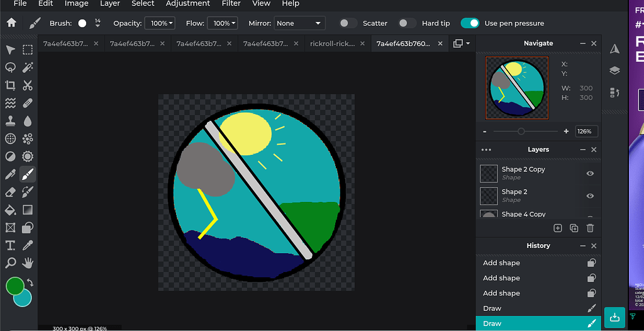This screenshot has height=331, width=644.
Task: Add a new layer with plus icon
Action: click(x=558, y=228)
